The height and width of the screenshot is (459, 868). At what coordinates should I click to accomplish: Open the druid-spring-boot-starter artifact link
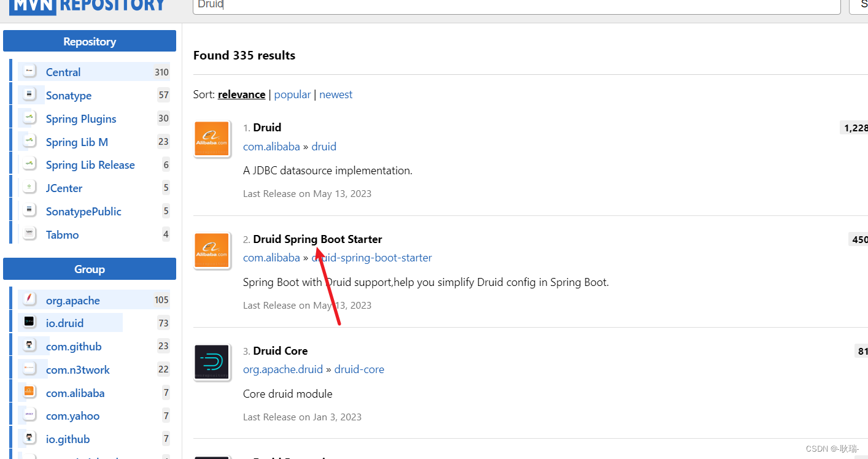tap(372, 258)
